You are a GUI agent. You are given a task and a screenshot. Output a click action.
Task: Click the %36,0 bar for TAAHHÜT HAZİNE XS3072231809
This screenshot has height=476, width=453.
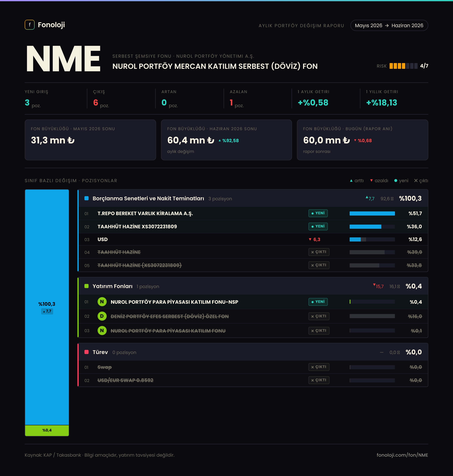click(372, 227)
